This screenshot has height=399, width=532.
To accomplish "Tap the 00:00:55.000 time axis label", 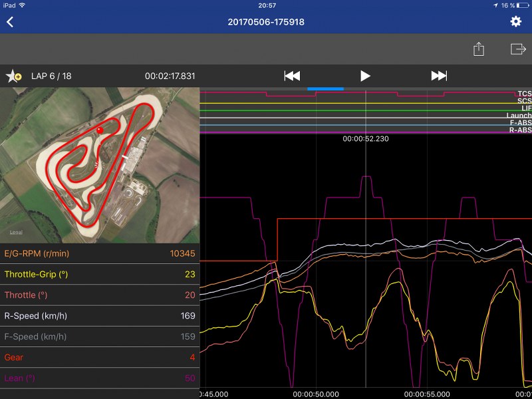I will click(x=427, y=394).
